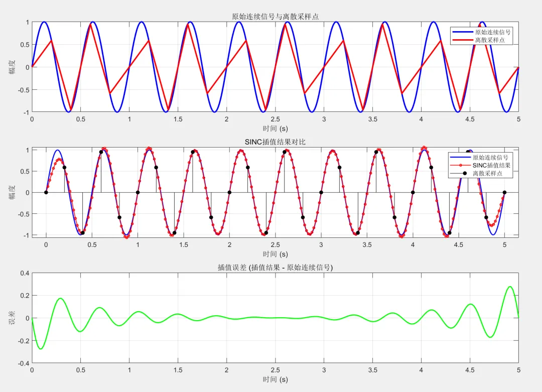Select the "时间 (s)" label under top plot
Image resolution: width=542 pixels, height=392 pixels.
pyautogui.click(x=275, y=128)
